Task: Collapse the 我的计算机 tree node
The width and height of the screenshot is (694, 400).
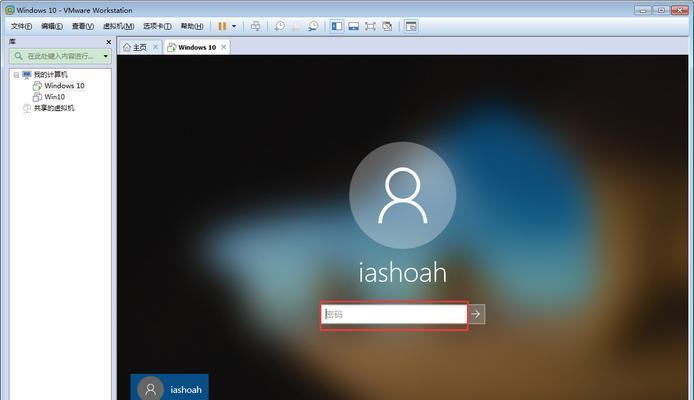Action: coord(16,75)
